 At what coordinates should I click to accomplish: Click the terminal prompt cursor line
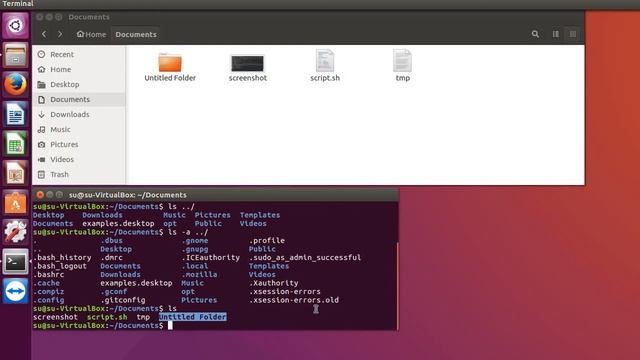[102, 325]
